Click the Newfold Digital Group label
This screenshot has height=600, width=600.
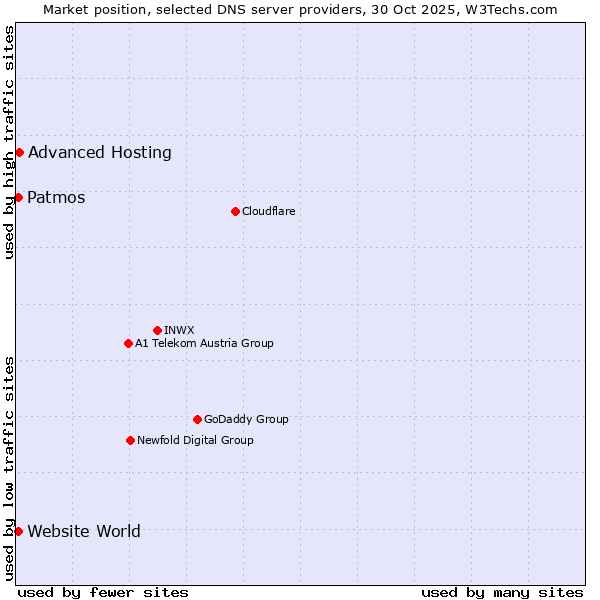point(195,440)
